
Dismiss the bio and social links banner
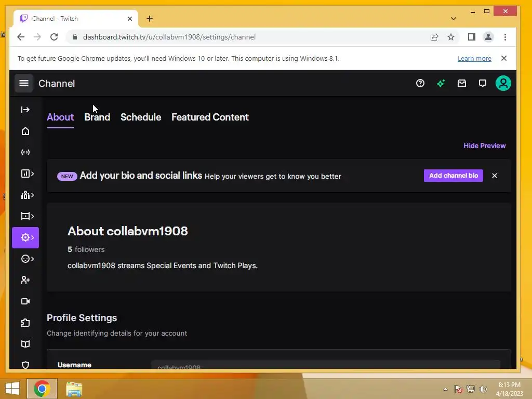click(495, 176)
